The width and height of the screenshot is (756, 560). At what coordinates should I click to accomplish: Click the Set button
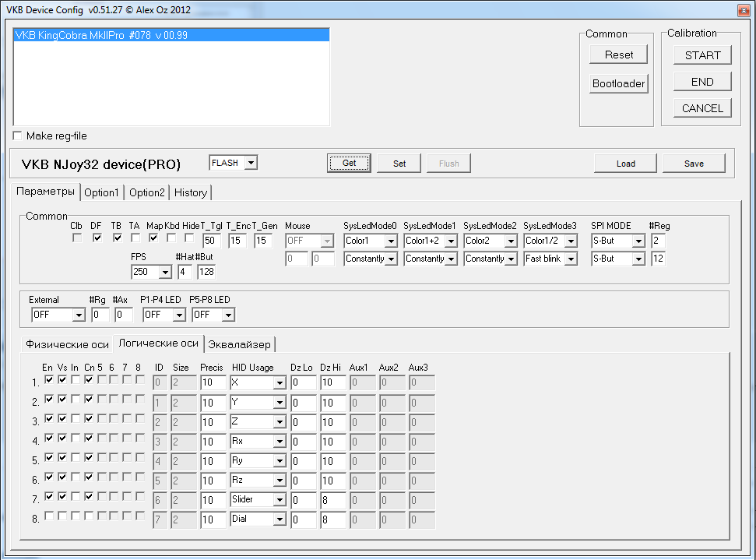399,163
